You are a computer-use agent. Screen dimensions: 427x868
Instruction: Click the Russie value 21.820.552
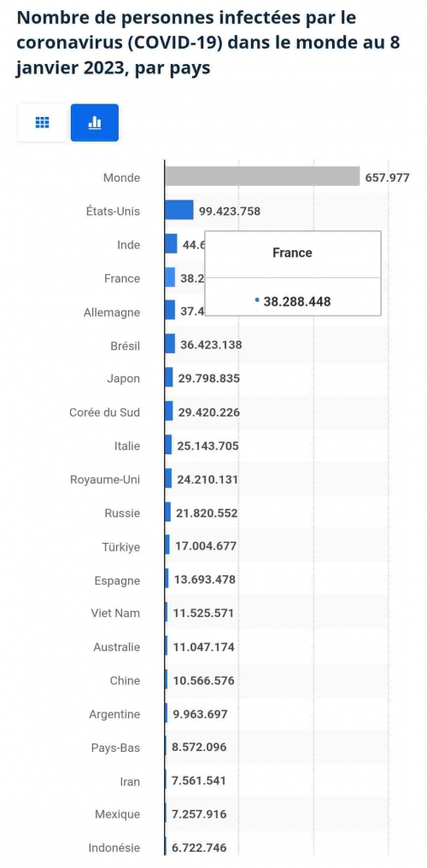(x=208, y=513)
